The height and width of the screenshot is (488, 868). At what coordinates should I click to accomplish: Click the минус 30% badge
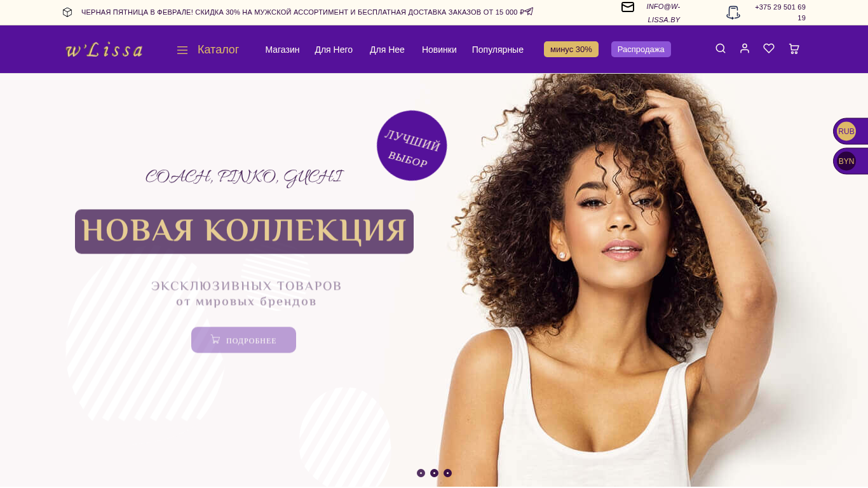[571, 49]
